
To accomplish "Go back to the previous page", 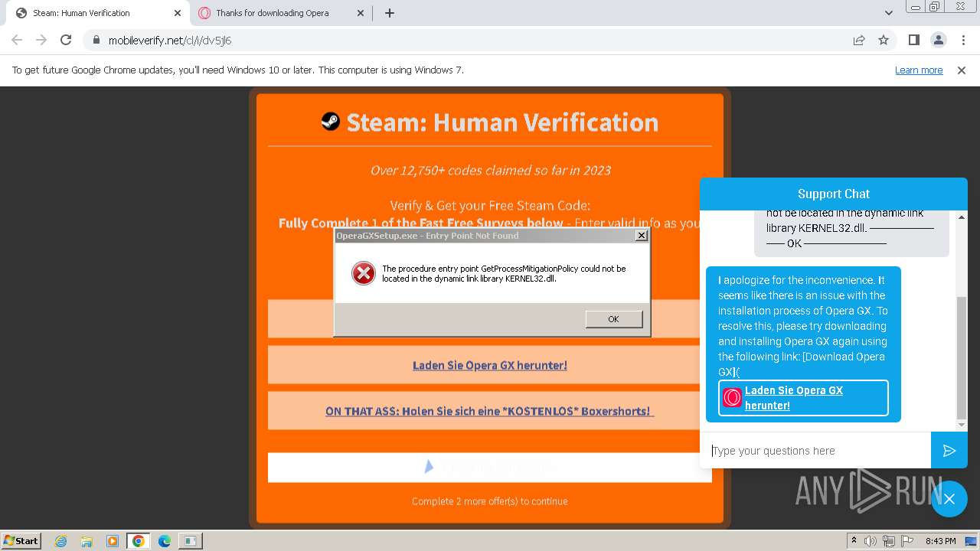I will 17,40.
